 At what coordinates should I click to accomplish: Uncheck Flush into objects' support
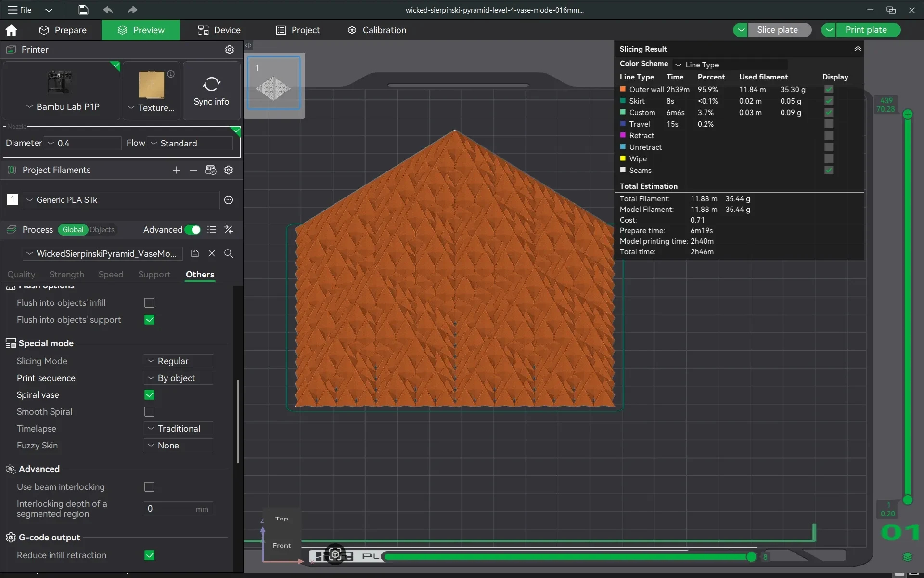(x=150, y=320)
